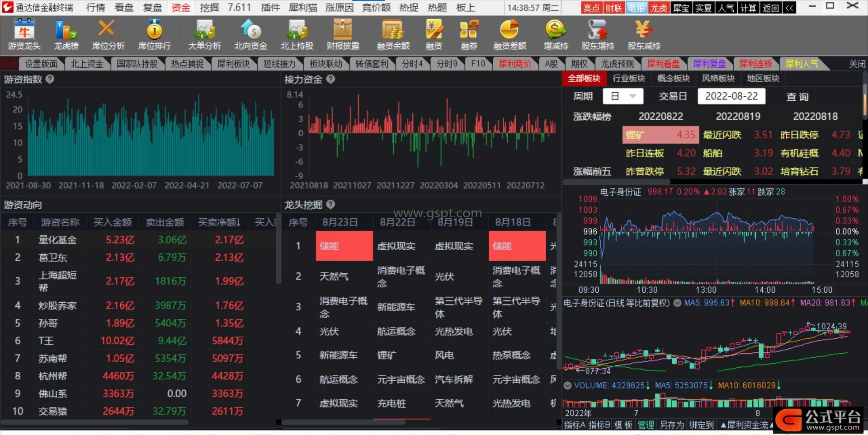868x435 pixels.
Task: Open the 复盘 menu
Action: tap(152, 8)
